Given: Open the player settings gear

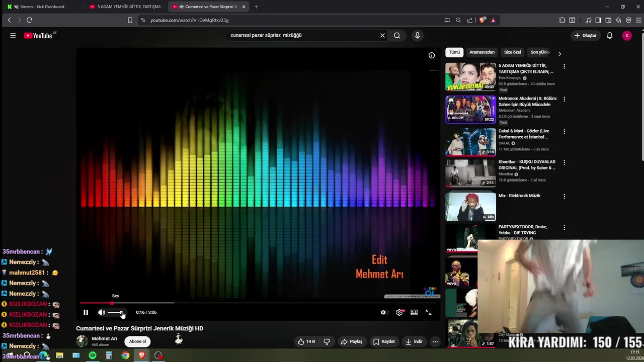Looking at the screenshot, I should point(399,312).
